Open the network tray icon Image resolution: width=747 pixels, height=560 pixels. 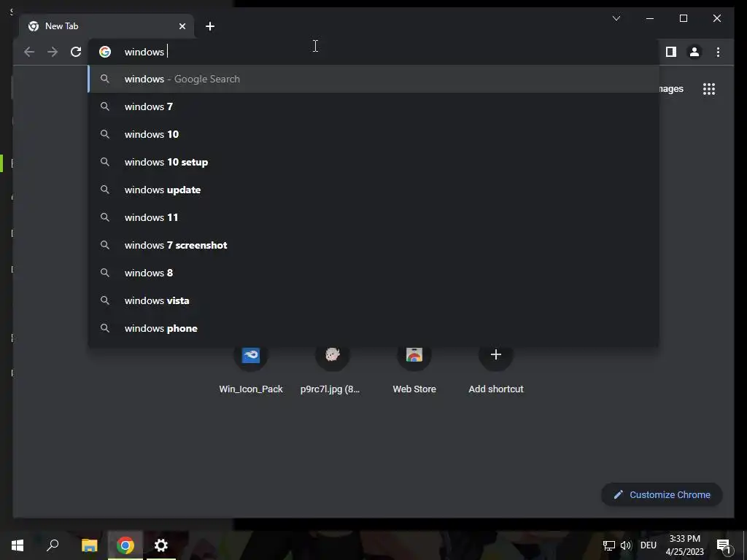pos(609,545)
